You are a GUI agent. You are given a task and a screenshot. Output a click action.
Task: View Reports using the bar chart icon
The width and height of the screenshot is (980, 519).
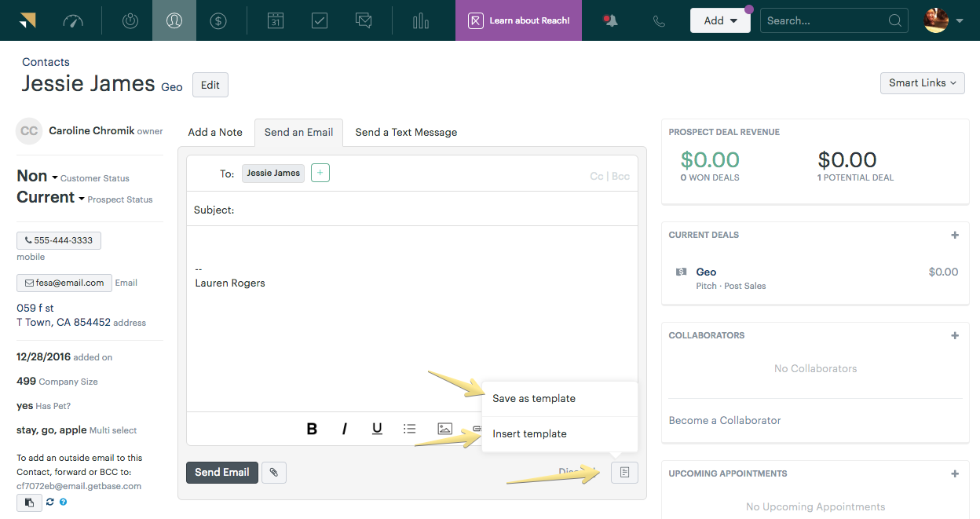420,20
